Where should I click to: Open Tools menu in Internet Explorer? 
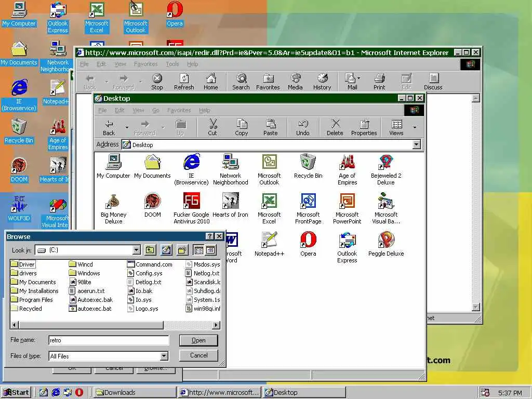tap(172, 64)
